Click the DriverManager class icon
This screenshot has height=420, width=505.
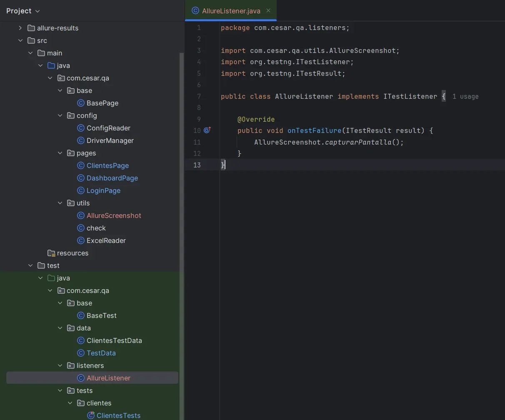pyautogui.click(x=80, y=140)
